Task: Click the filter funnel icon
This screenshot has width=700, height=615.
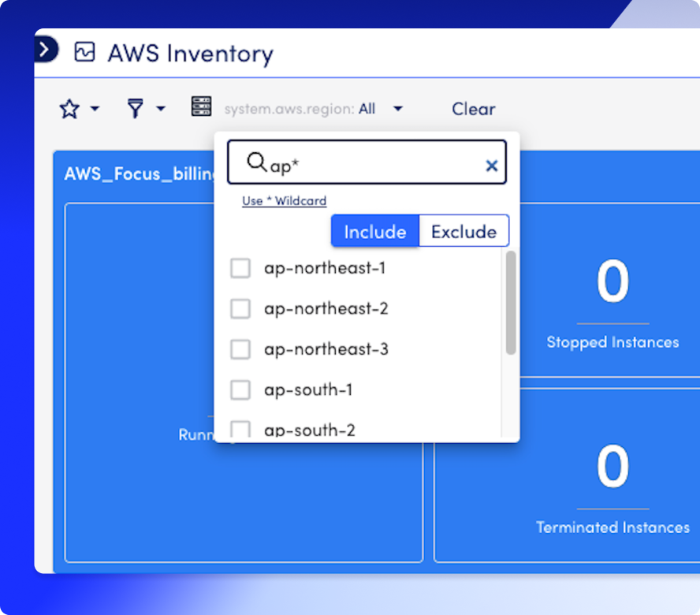Action: click(136, 109)
